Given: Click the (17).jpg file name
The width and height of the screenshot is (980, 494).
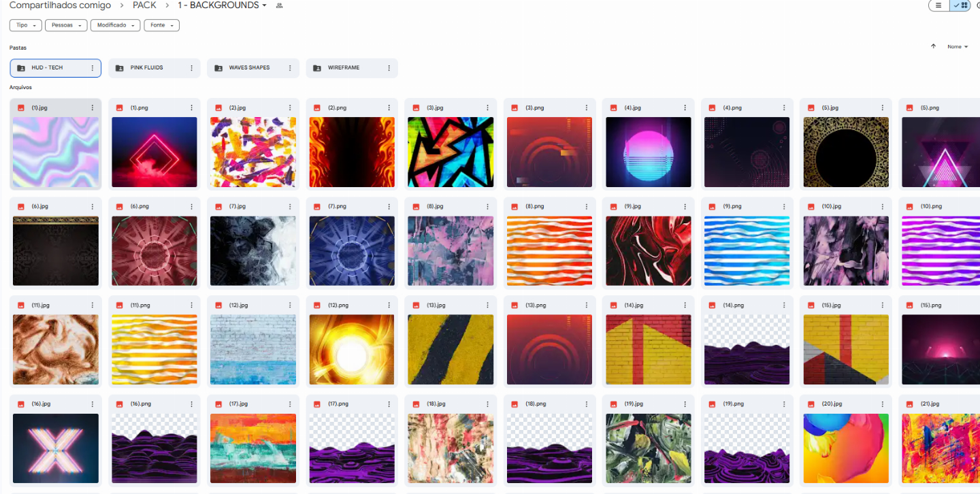Looking at the screenshot, I should pyautogui.click(x=238, y=404).
